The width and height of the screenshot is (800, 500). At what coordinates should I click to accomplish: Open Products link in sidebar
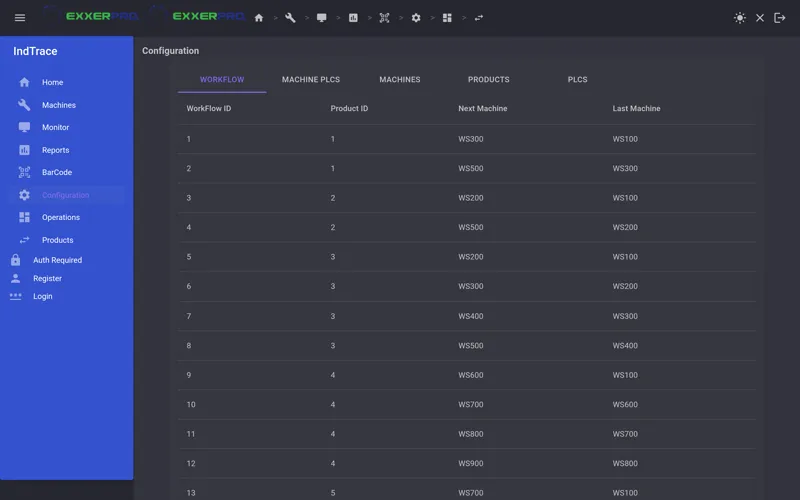pyautogui.click(x=57, y=240)
